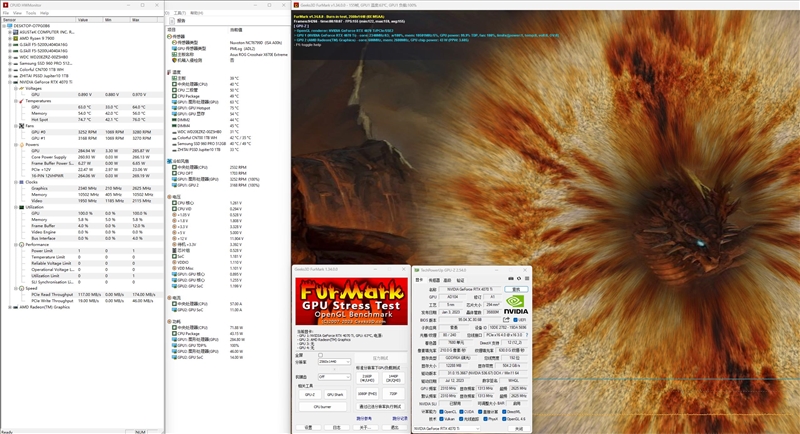Toggle the OpenGL 4.6 checkbox in GPU-Z
The width and height of the screenshot is (800, 434).
pyautogui.click(x=504, y=419)
